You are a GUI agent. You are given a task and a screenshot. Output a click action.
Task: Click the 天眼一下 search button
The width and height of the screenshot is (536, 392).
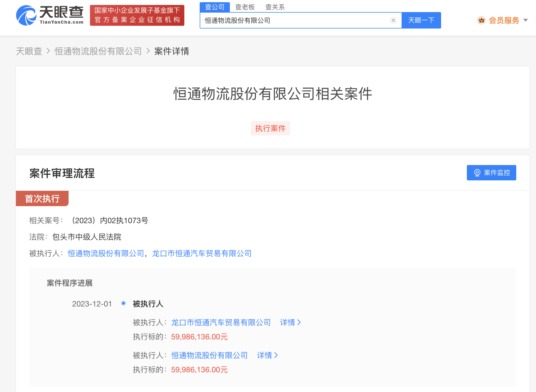(x=421, y=20)
